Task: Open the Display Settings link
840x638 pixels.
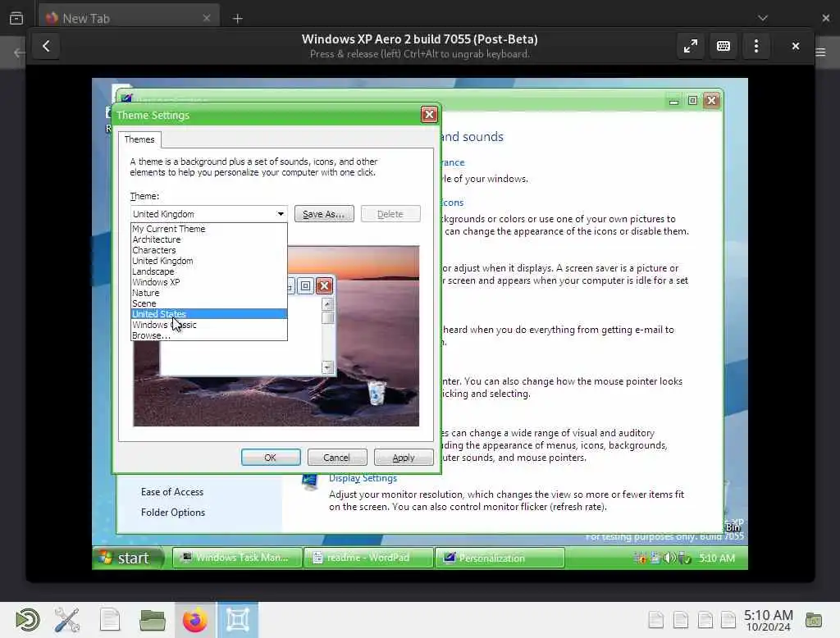Action: (x=363, y=478)
